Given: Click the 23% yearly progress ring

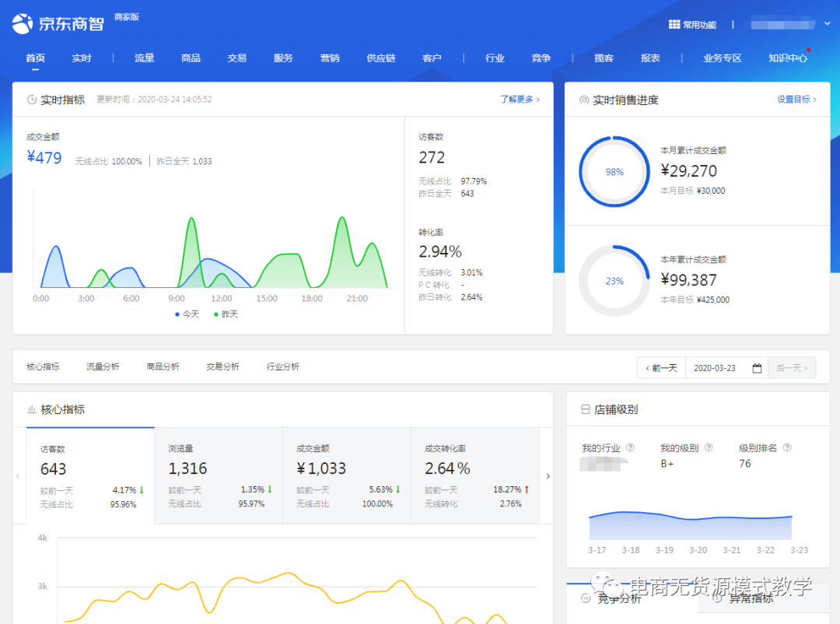Looking at the screenshot, I should [x=614, y=281].
